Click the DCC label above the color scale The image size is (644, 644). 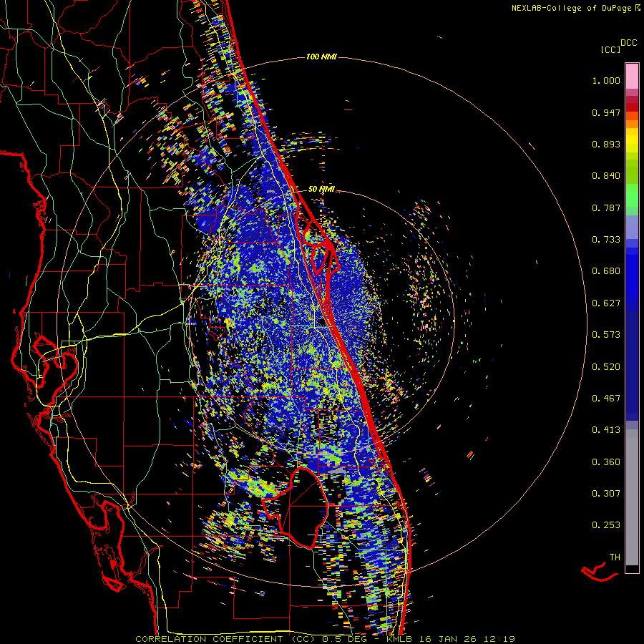[628, 43]
